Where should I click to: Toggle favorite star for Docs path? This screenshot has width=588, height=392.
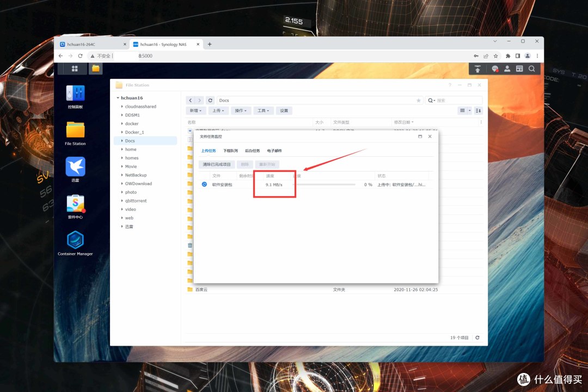(419, 101)
